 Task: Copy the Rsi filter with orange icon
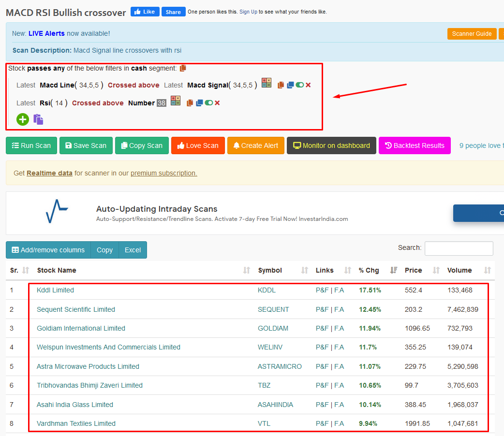[190, 103]
